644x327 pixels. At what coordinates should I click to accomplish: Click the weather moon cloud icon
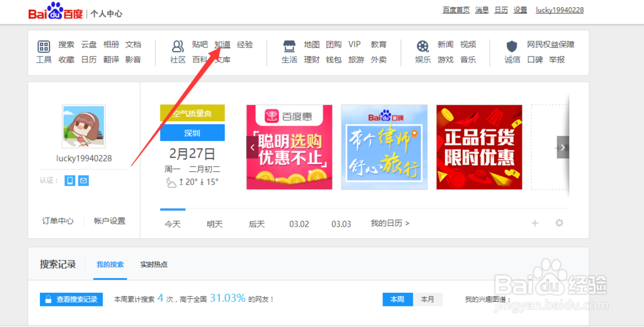[171, 182]
